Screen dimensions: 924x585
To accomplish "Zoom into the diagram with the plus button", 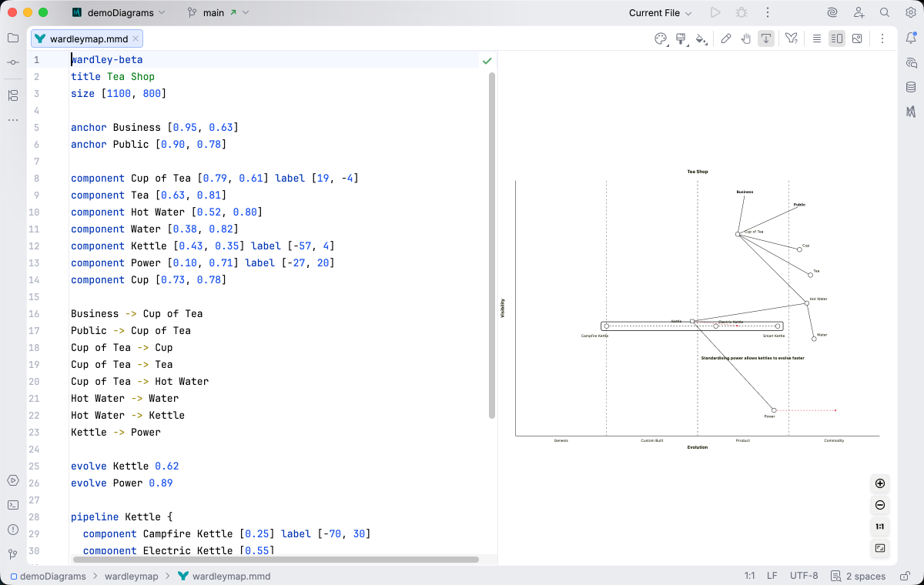I will coord(879,483).
